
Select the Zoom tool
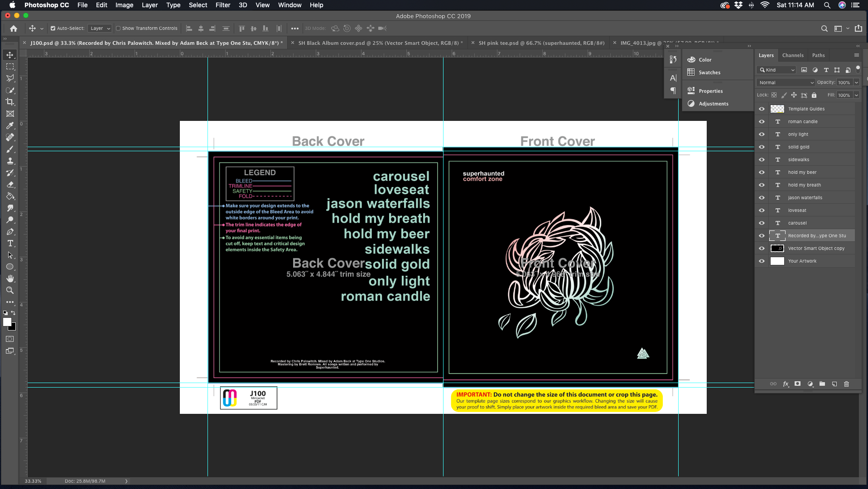(x=10, y=290)
